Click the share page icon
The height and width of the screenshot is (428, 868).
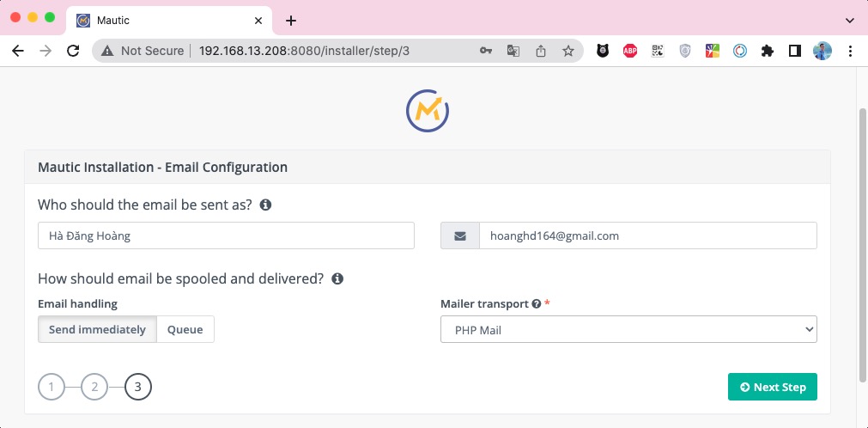(541, 51)
